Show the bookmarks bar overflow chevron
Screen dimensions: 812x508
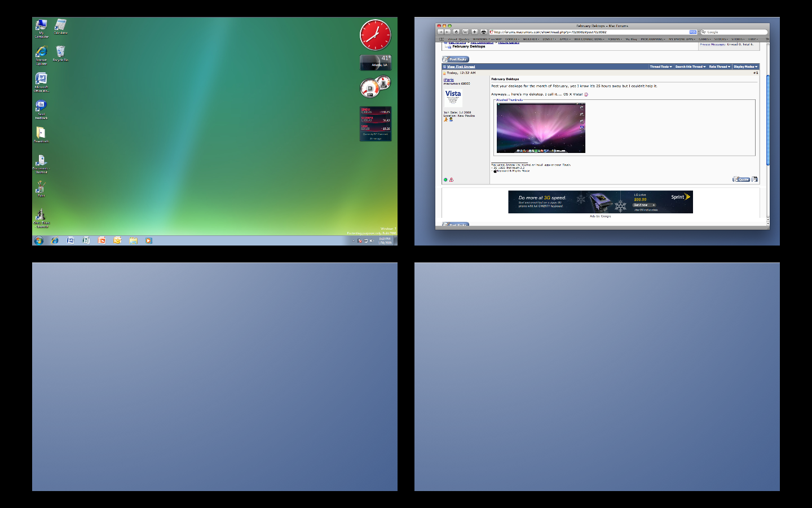coord(767,39)
